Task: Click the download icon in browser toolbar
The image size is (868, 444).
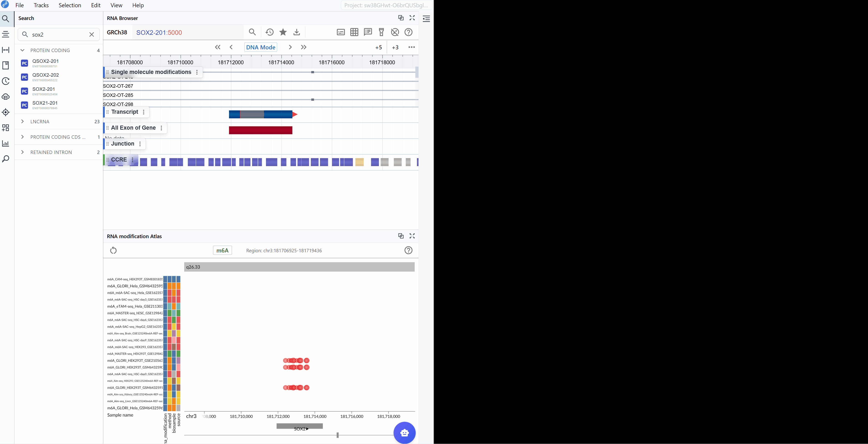Action: click(296, 32)
